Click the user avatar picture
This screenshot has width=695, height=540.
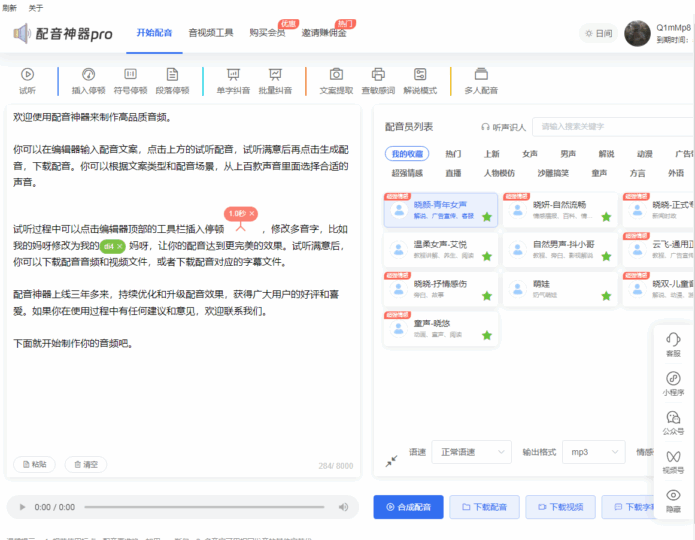(637, 33)
